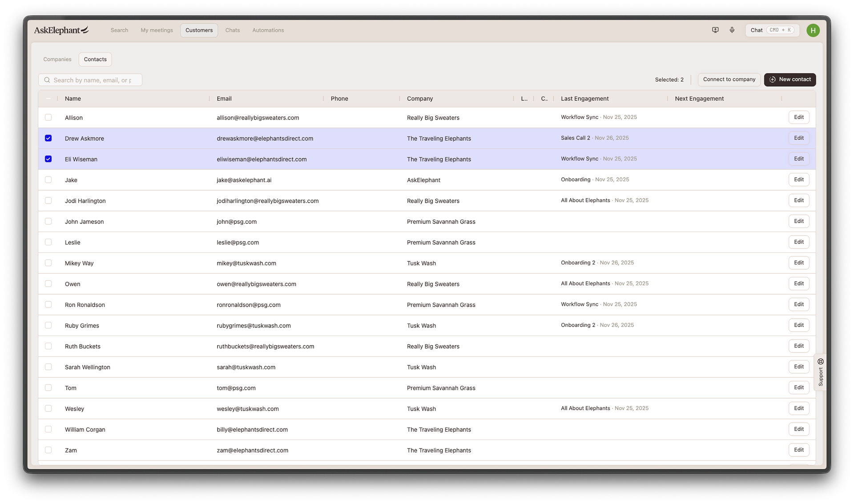Image resolution: width=854 pixels, height=504 pixels.
Task: Toggle the select-all header checkbox
Action: click(x=48, y=99)
